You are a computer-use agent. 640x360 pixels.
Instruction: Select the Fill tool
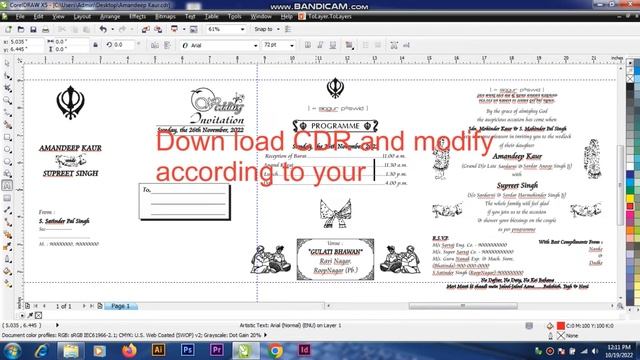pyautogui.click(x=7, y=271)
